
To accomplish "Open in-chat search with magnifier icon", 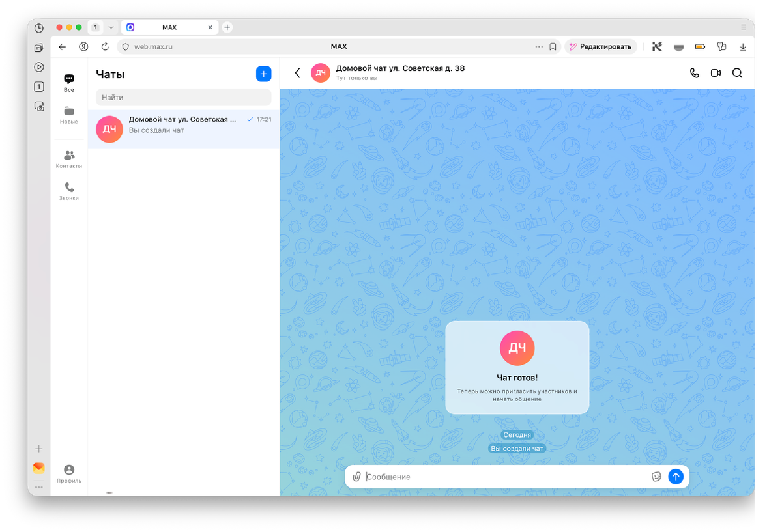I will tap(737, 73).
